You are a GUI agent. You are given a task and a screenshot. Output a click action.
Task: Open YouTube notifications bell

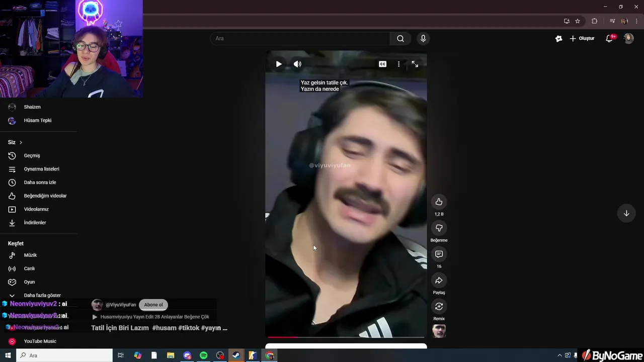click(609, 38)
